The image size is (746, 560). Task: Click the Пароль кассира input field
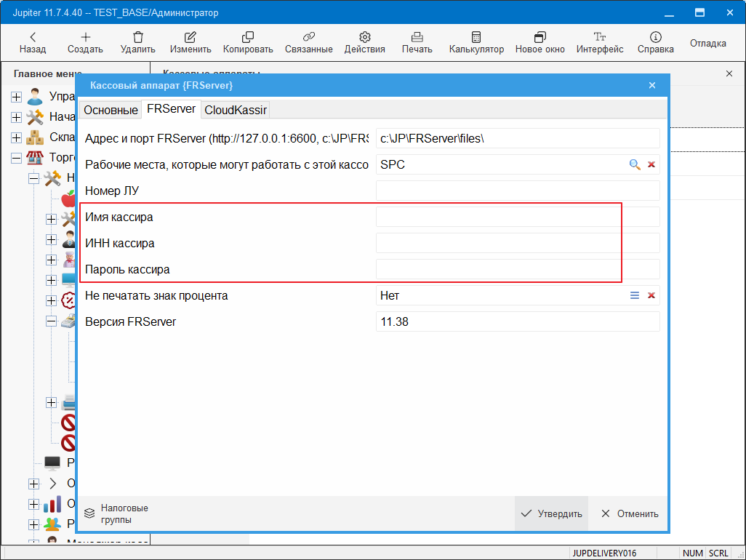517,269
